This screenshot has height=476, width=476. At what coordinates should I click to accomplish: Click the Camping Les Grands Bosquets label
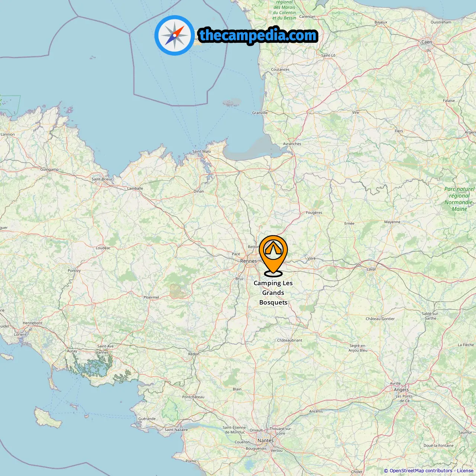point(273,293)
